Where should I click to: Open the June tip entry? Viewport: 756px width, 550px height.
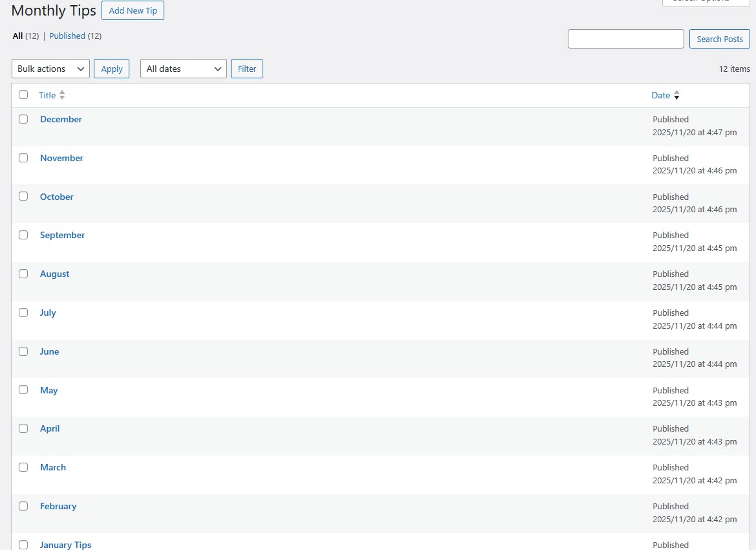(x=49, y=351)
